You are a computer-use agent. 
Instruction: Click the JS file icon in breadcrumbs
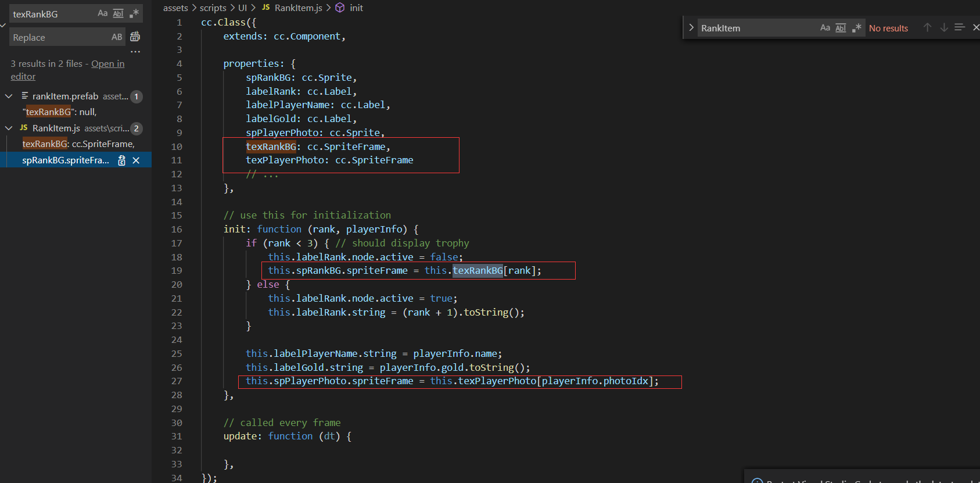[x=266, y=8]
